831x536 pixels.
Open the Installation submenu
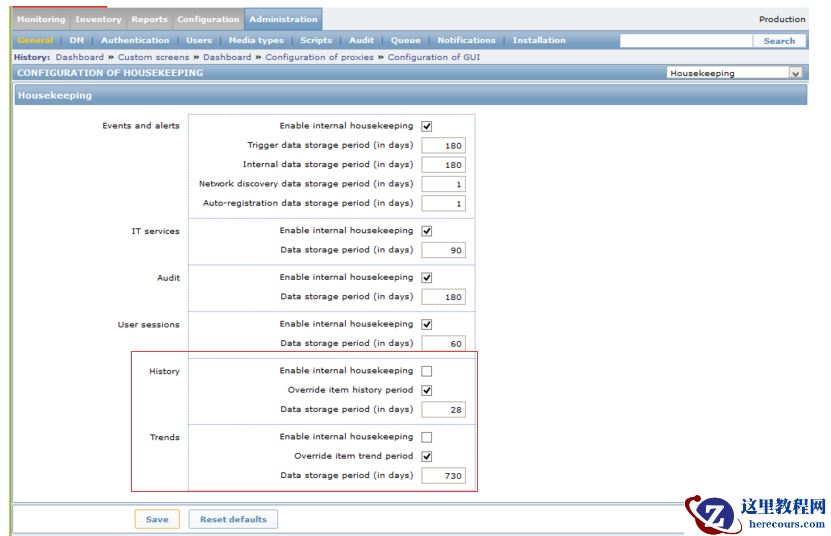click(539, 40)
